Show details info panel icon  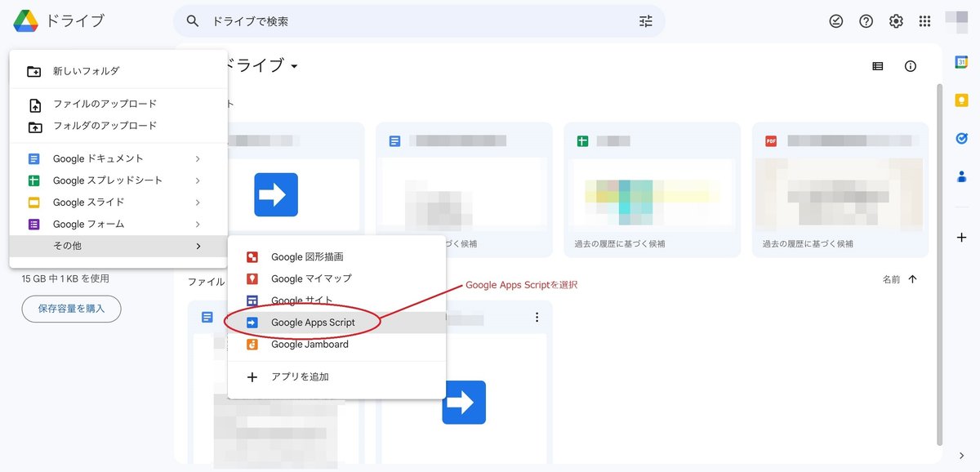click(x=911, y=66)
